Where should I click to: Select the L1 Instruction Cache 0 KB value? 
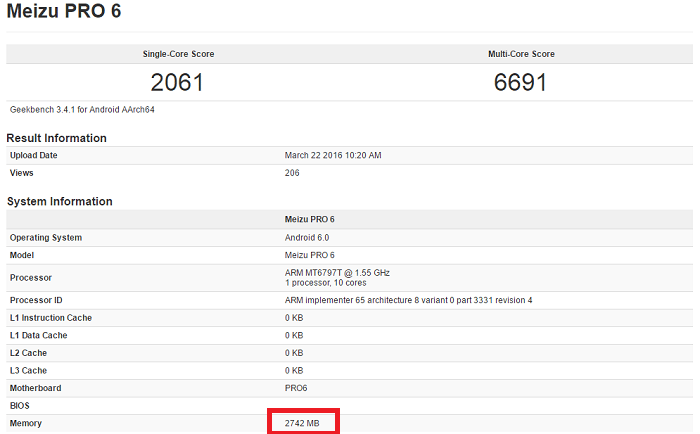(294, 318)
